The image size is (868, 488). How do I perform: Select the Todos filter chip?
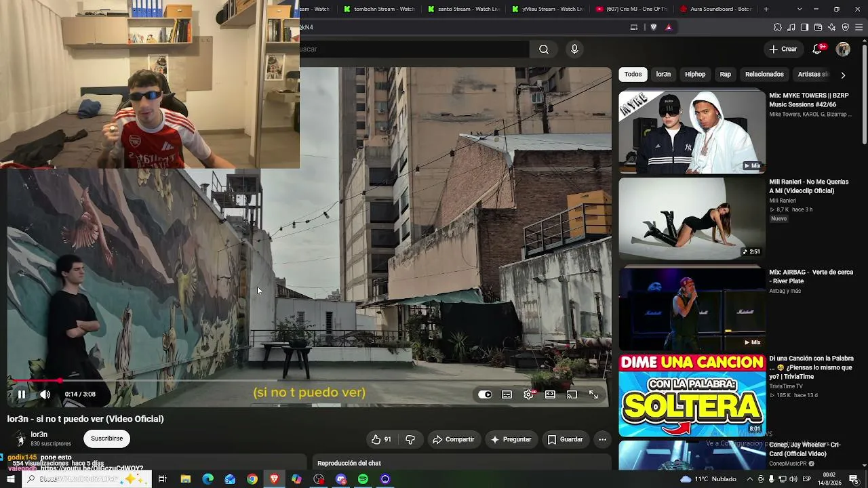coord(633,75)
